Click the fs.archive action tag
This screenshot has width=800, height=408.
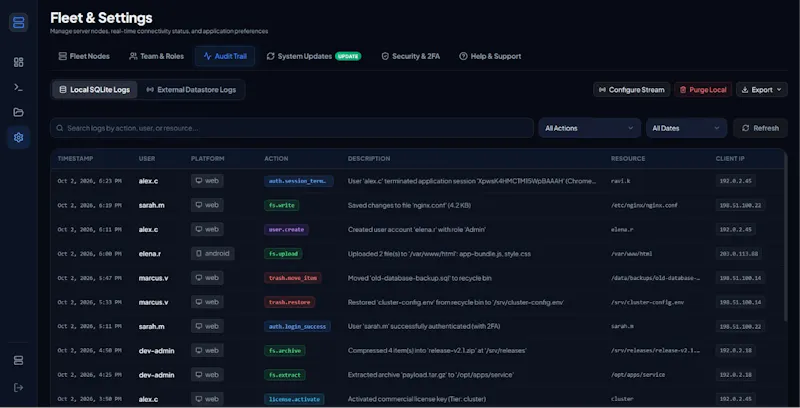(285, 350)
